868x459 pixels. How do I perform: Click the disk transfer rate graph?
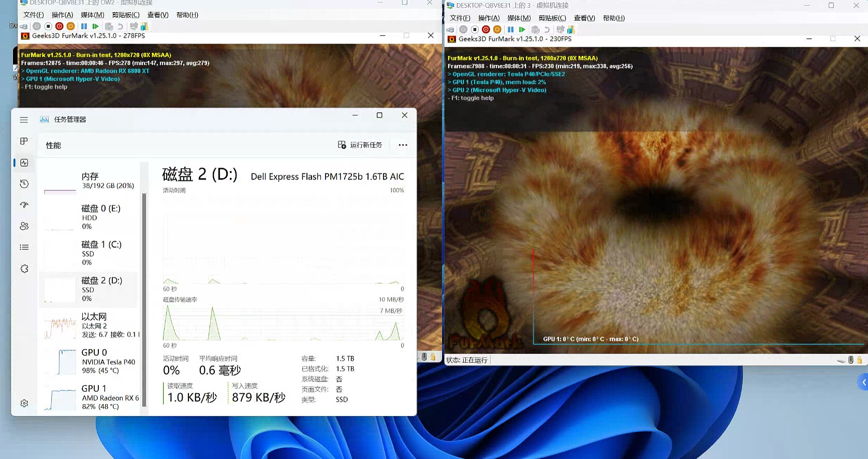point(284,322)
